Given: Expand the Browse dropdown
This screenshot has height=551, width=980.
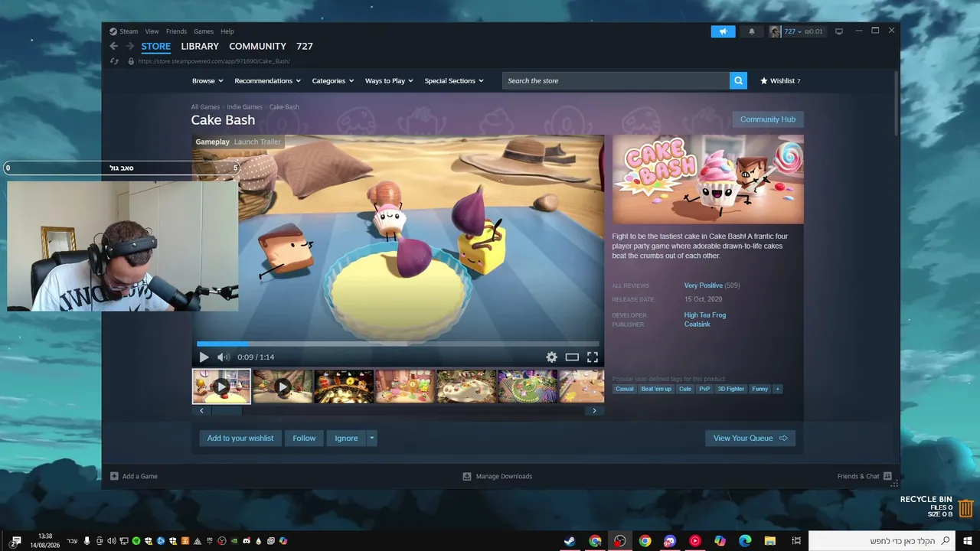Looking at the screenshot, I should point(207,80).
